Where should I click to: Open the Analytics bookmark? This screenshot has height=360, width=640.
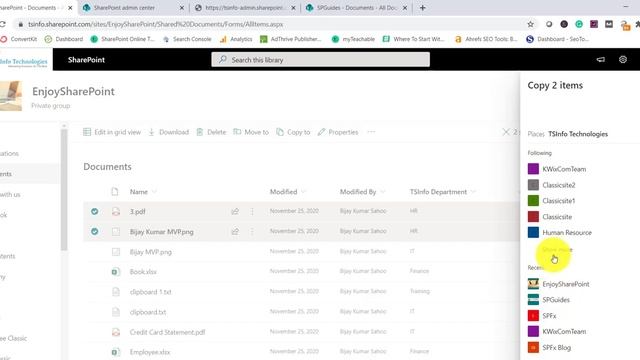tap(236, 39)
